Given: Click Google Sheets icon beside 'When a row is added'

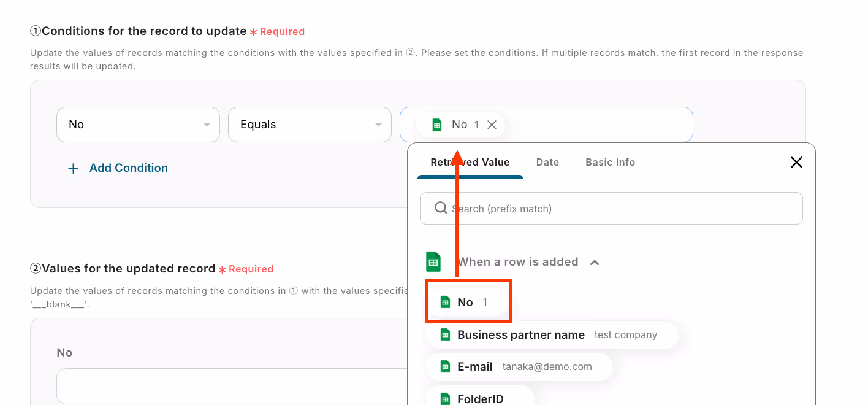Looking at the screenshot, I should [x=433, y=262].
